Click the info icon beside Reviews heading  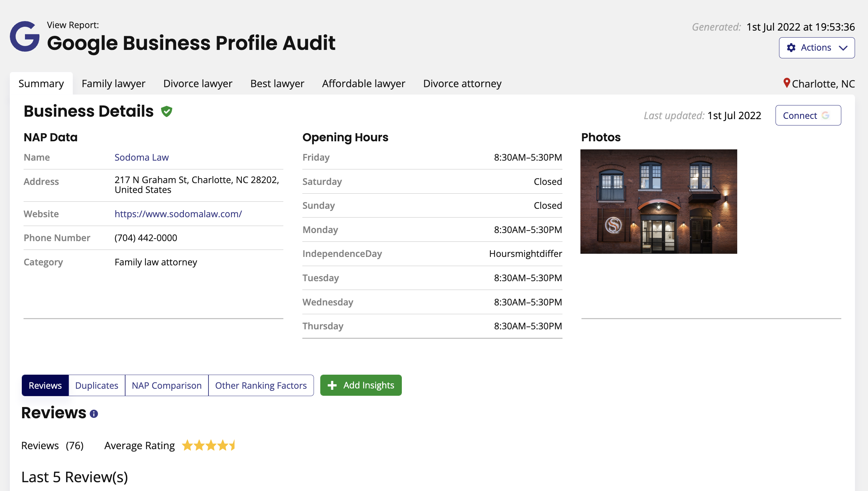(94, 414)
